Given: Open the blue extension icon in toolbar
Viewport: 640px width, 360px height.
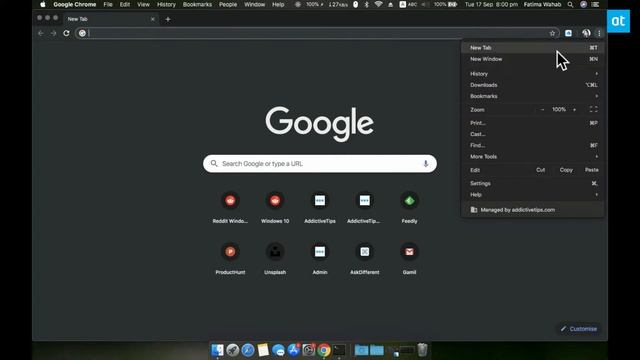Looking at the screenshot, I should click(568, 33).
